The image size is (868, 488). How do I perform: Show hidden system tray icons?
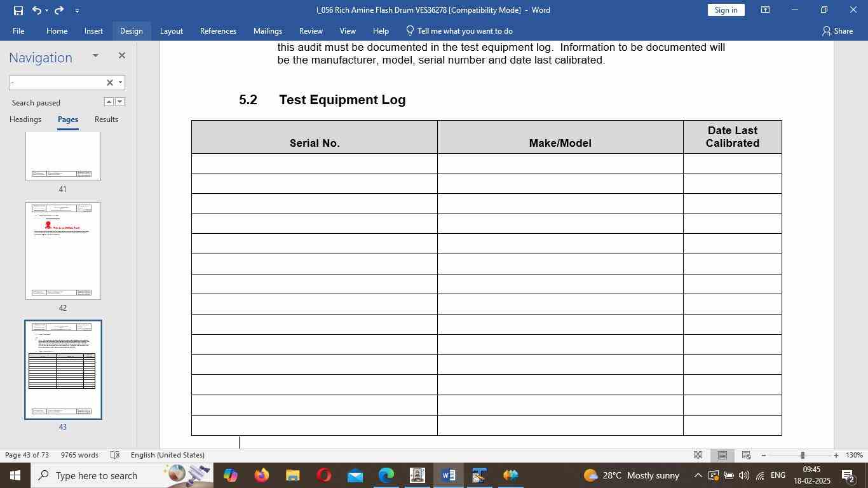pyautogui.click(x=698, y=475)
